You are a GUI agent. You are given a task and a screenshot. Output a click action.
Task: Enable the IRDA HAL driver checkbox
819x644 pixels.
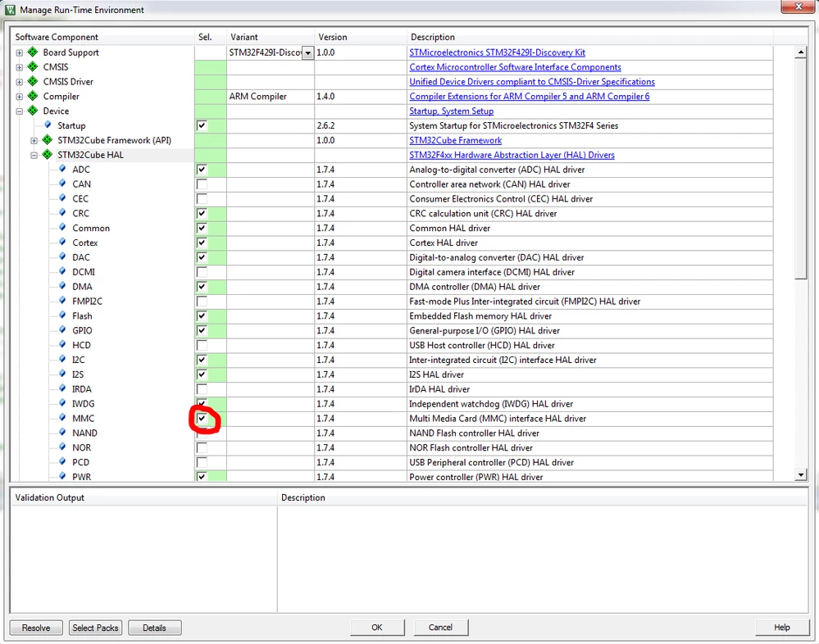pos(202,389)
